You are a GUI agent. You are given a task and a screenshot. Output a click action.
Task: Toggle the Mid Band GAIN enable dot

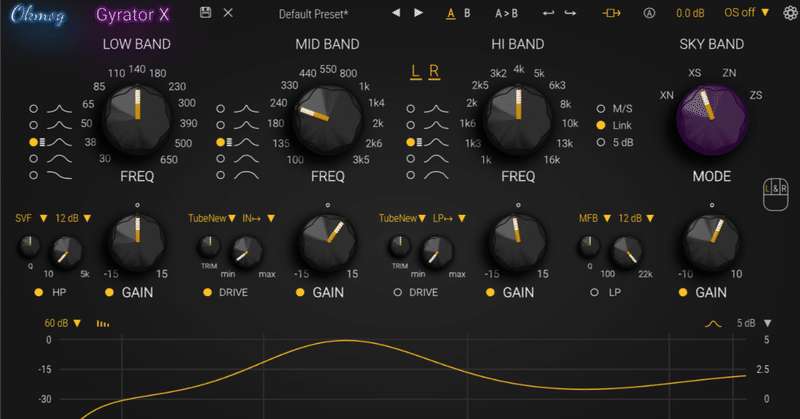point(300,292)
